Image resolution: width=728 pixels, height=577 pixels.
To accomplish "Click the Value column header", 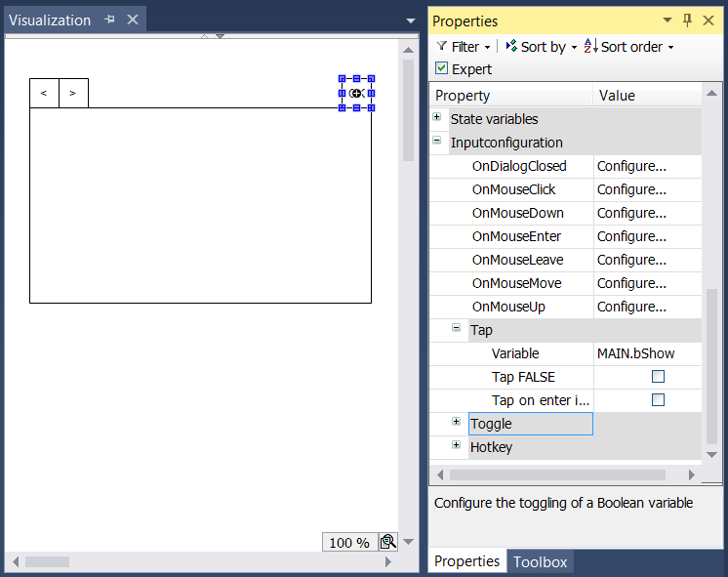I will coord(647,96).
